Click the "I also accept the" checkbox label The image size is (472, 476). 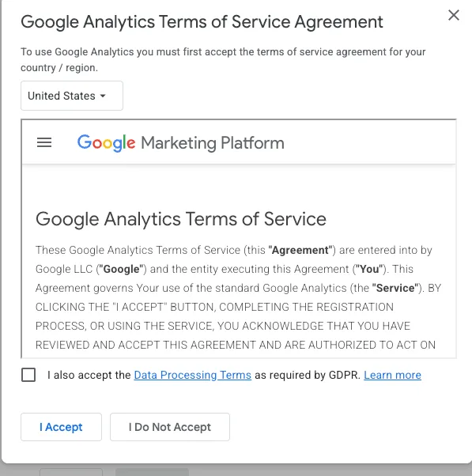click(89, 375)
